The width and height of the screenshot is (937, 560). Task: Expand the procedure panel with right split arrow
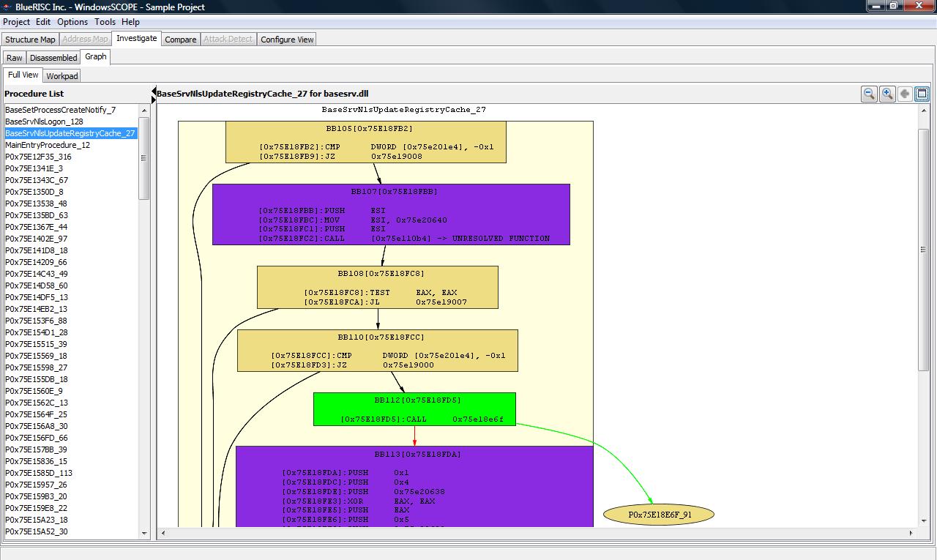point(154,99)
